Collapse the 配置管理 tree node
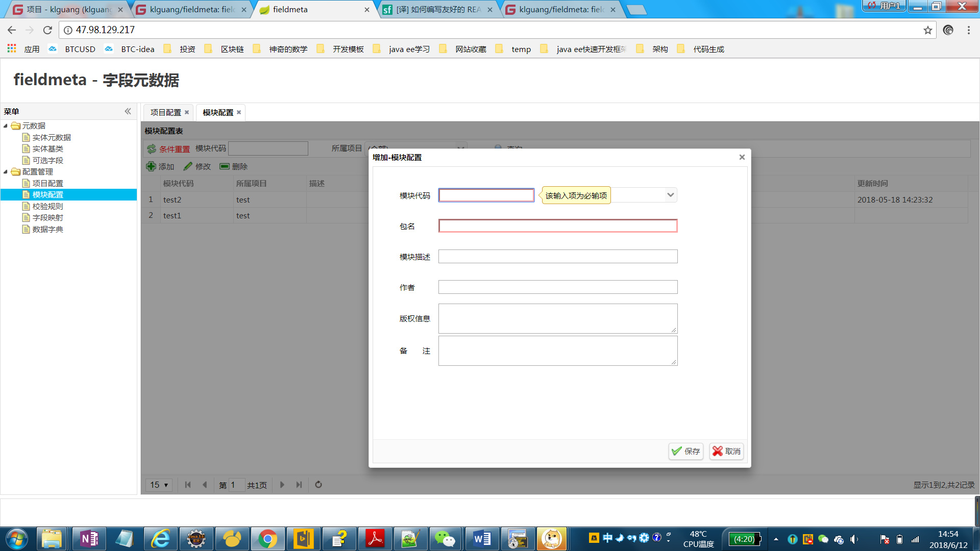 click(x=6, y=171)
